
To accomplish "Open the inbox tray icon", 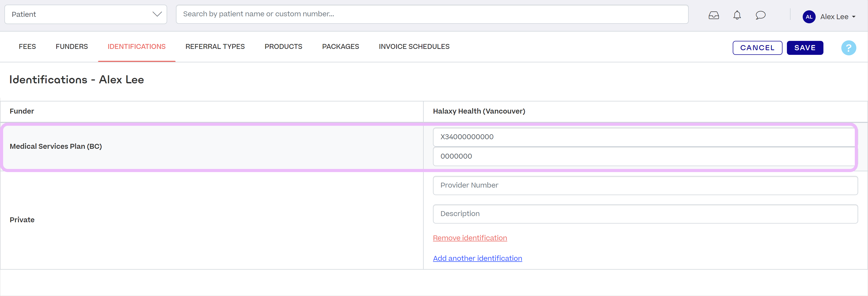I will click(x=714, y=16).
